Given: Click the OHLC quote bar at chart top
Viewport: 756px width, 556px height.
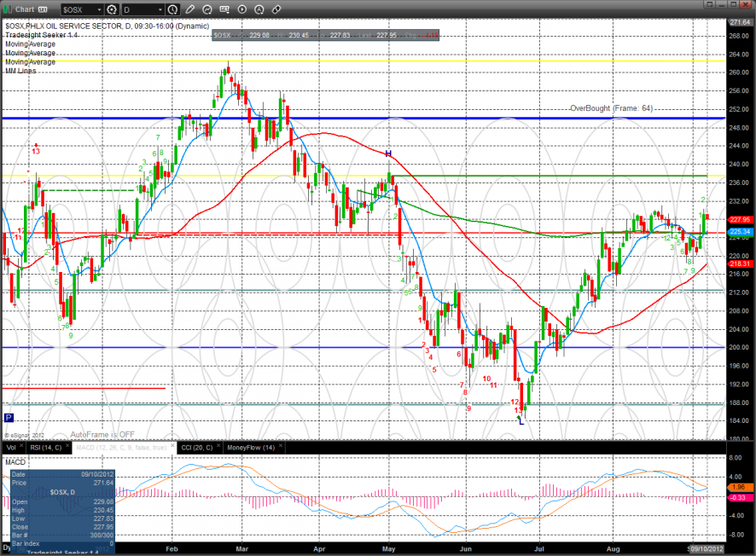Looking at the screenshot, I should (x=325, y=35).
